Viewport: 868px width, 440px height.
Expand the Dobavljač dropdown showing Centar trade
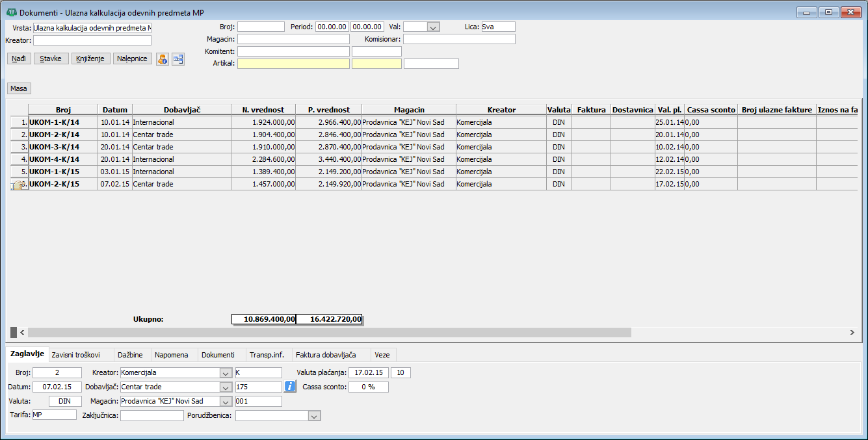225,387
